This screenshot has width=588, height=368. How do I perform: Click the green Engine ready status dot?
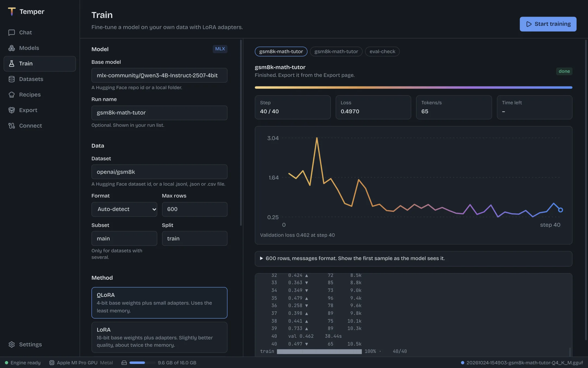[x=7, y=363]
